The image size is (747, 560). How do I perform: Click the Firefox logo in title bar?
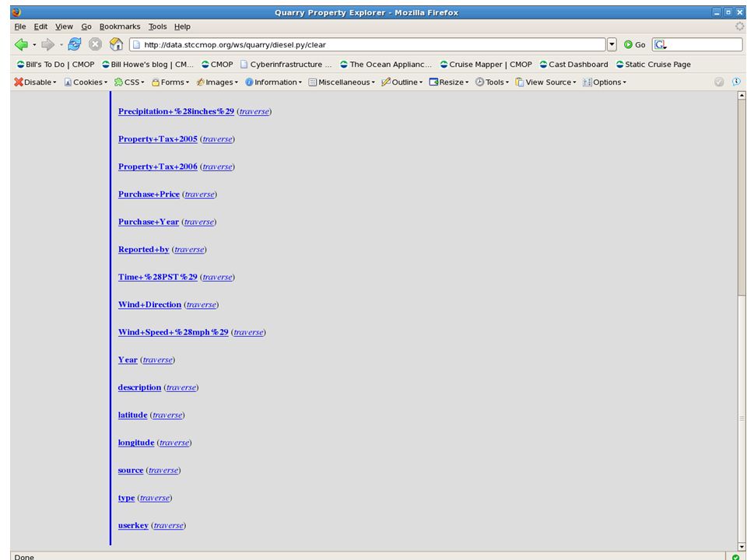tap(16, 12)
